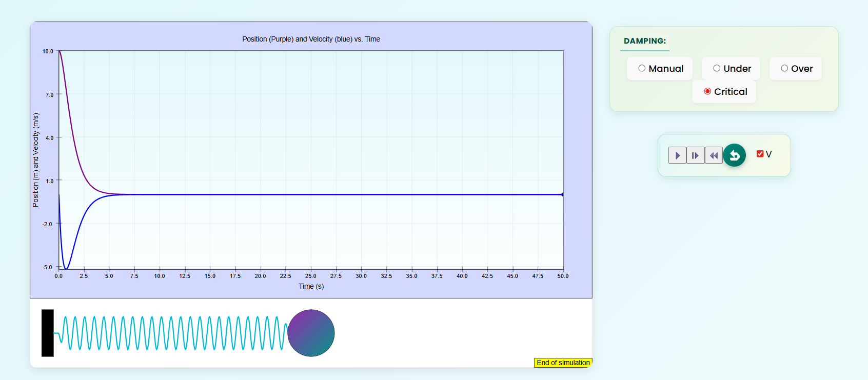Click the 2.5 time-axis tick label
The image size is (868, 380).
click(84, 276)
